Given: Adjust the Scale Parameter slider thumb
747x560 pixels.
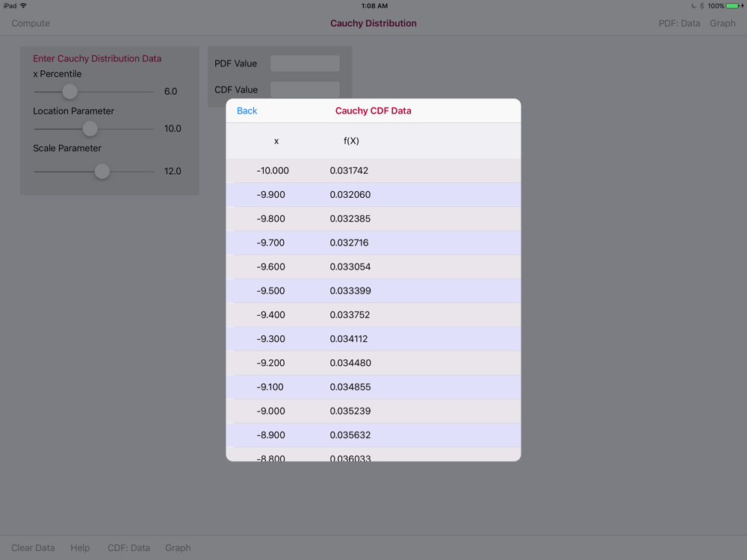Looking at the screenshot, I should tap(102, 172).
